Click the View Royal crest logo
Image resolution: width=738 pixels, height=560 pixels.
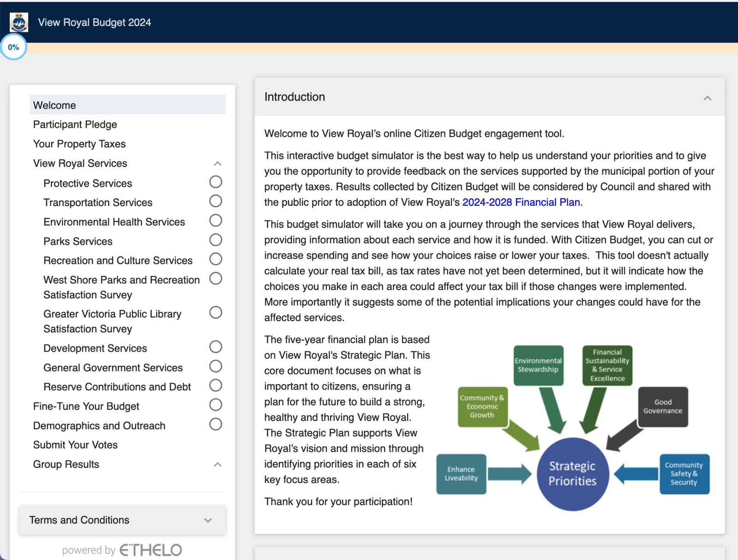(19, 22)
